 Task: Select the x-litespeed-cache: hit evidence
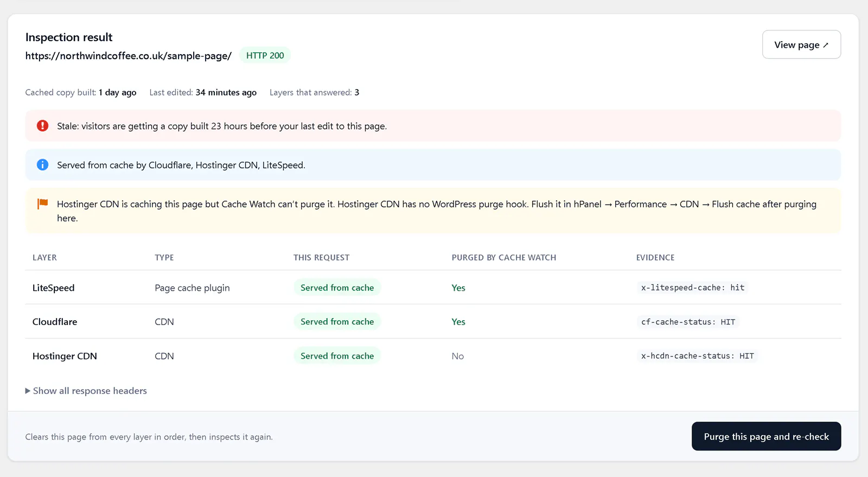coord(693,288)
